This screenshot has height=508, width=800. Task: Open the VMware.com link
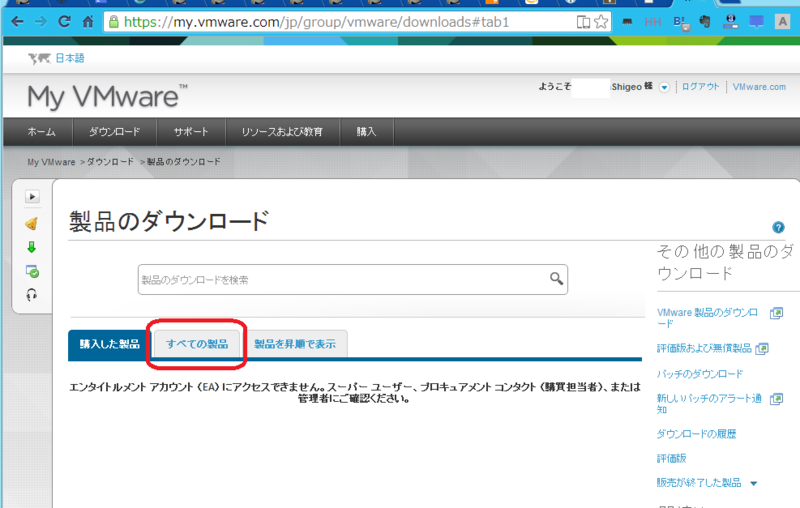coord(759,87)
